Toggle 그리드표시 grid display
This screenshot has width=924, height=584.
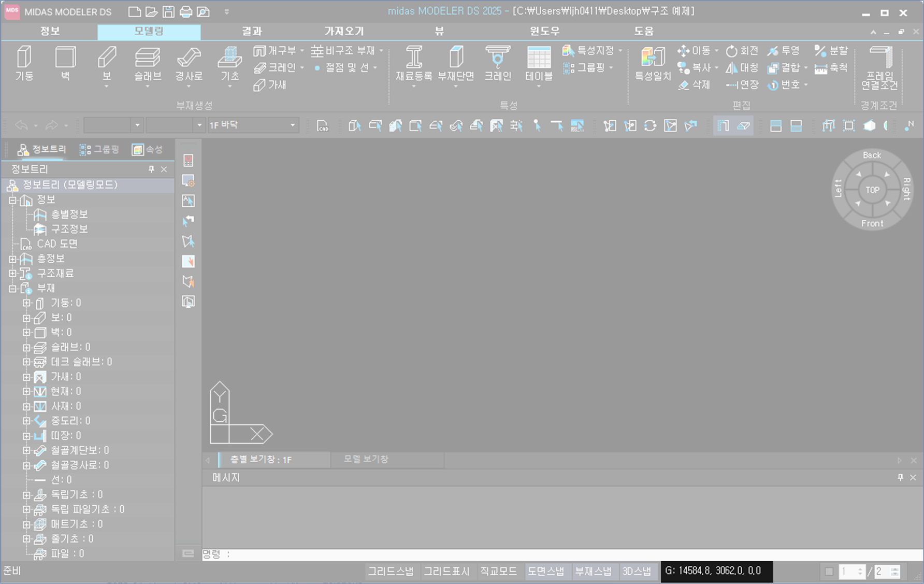(x=446, y=571)
